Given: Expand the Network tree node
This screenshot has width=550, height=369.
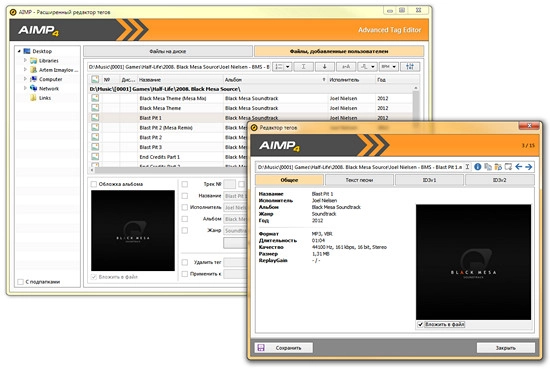Looking at the screenshot, I should pyautogui.click(x=25, y=88).
